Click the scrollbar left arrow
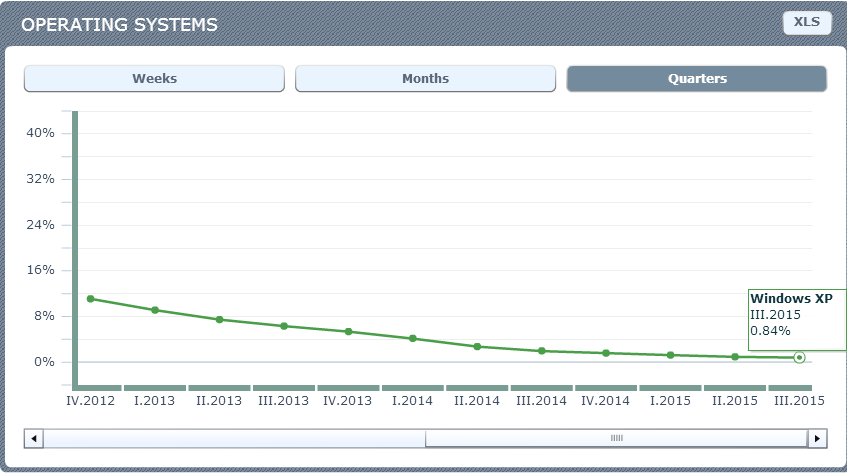This screenshot has height=473, width=847. 33,438
